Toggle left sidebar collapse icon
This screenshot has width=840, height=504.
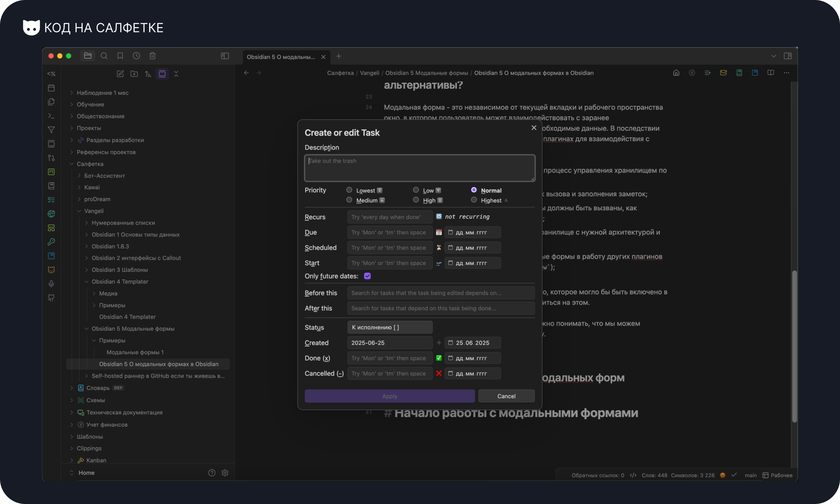pos(225,56)
